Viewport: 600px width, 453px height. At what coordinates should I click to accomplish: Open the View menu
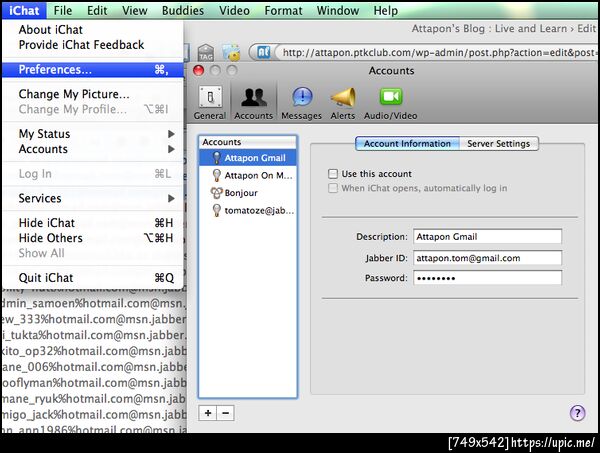pos(135,10)
